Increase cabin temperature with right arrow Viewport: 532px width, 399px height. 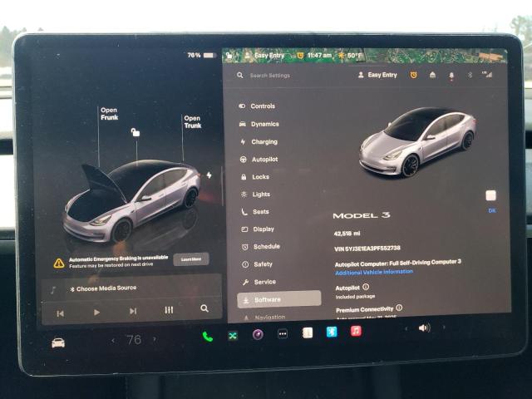click(155, 338)
